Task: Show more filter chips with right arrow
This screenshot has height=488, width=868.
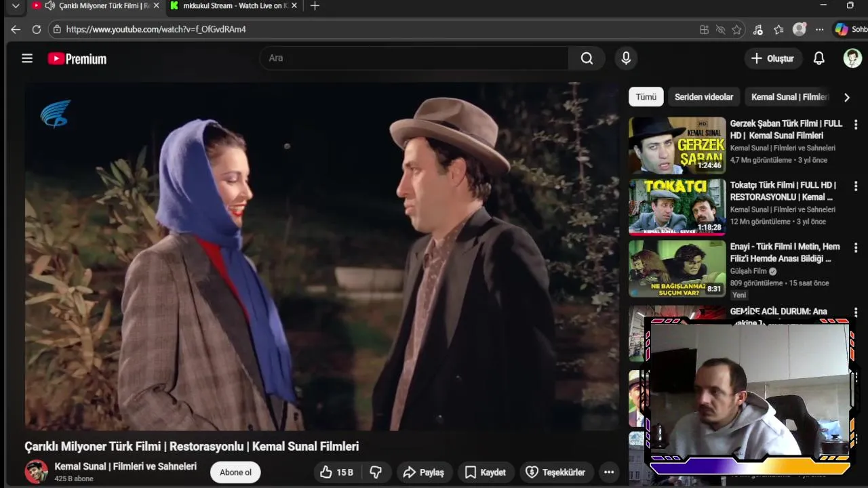Action: coord(846,97)
